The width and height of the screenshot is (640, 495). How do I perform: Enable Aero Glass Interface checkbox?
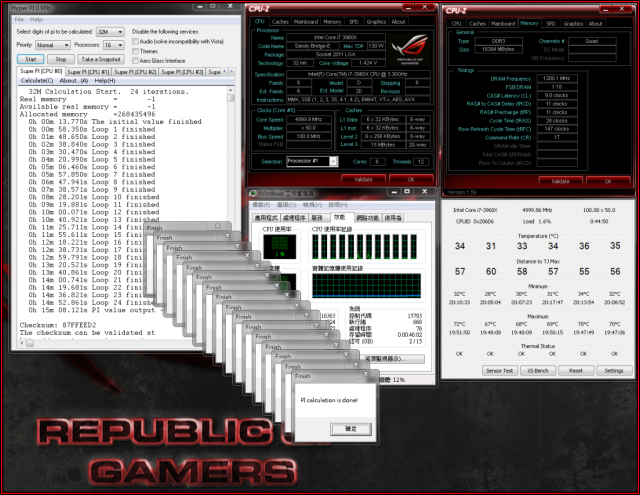pyautogui.click(x=135, y=61)
